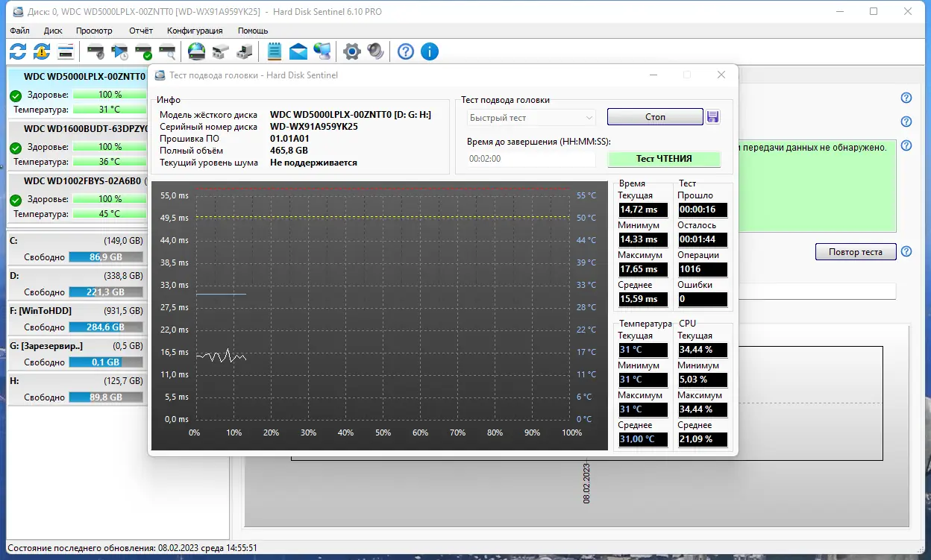Open the Конфигурация menu
931x560 pixels.
[195, 31]
